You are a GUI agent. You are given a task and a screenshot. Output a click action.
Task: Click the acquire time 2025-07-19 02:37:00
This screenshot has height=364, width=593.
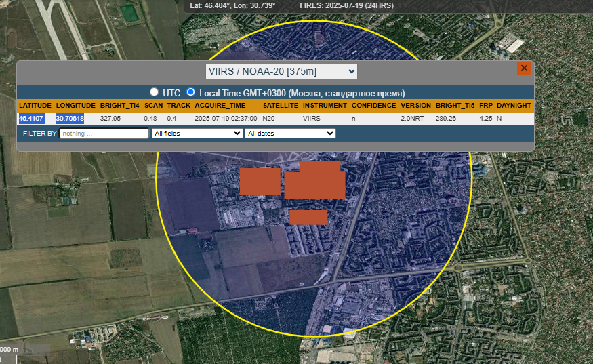pos(226,119)
